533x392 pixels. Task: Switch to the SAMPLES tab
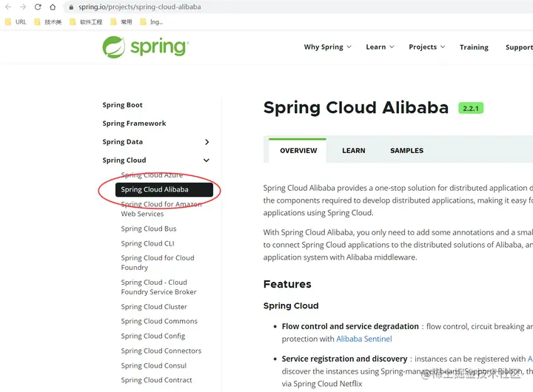(x=406, y=150)
